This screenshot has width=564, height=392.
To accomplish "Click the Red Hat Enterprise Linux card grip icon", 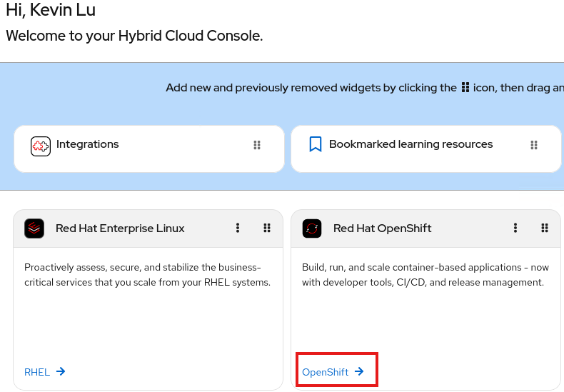I will click(267, 228).
